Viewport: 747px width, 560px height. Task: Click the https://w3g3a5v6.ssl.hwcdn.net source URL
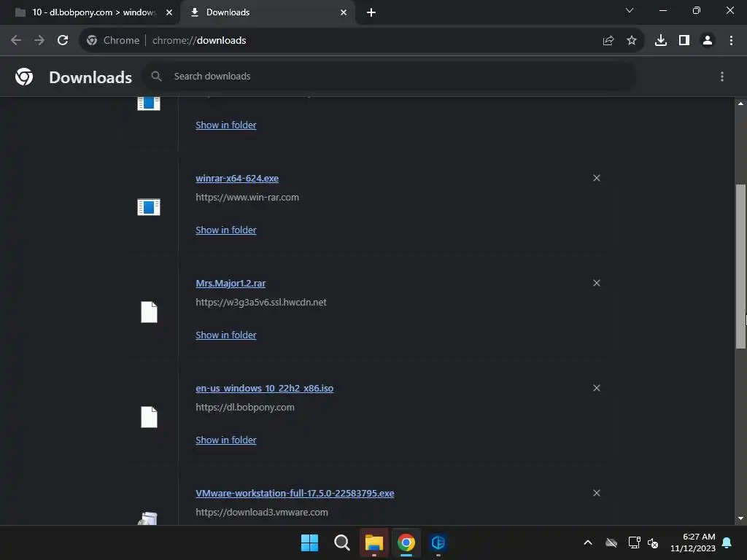pos(261,303)
